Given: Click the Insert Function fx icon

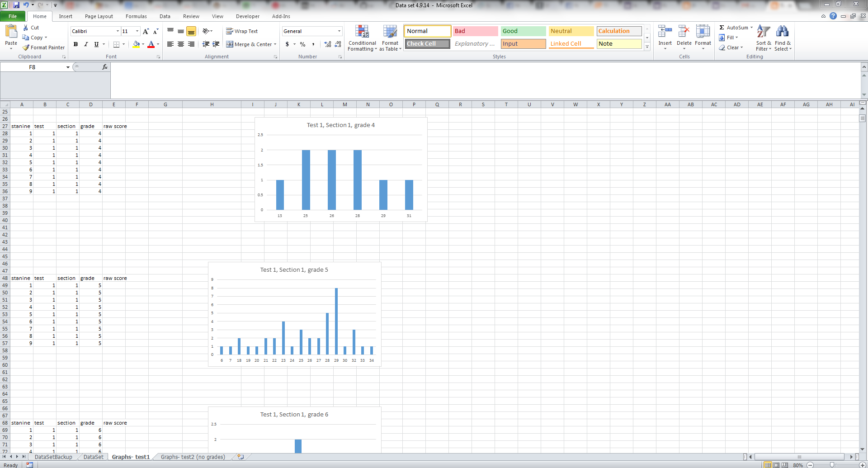Looking at the screenshot, I should coord(105,67).
